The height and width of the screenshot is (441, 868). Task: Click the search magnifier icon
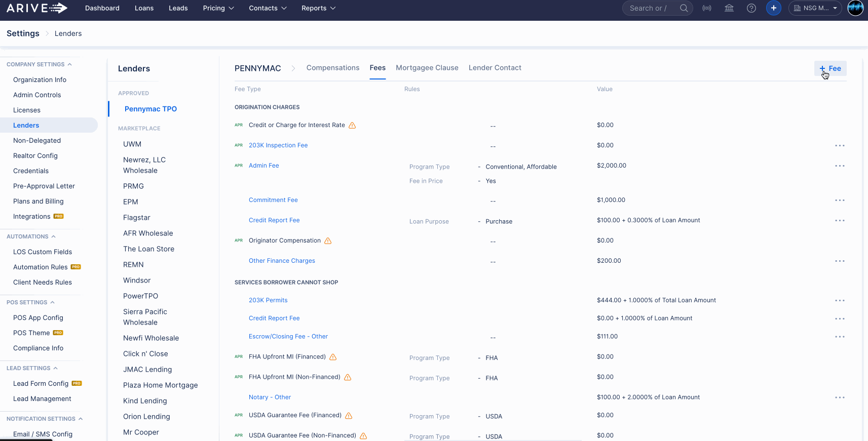(684, 8)
